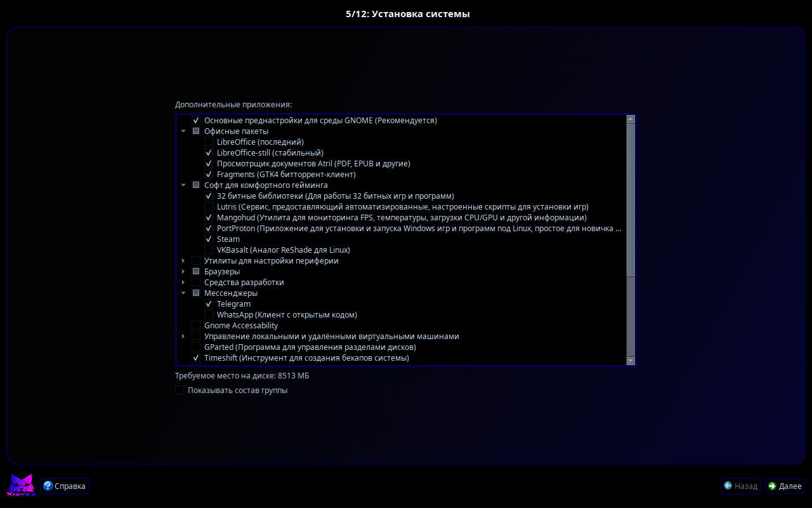812x508 pixels.
Task: Uncheck the PortProton checkbox
Action: [209, 229]
